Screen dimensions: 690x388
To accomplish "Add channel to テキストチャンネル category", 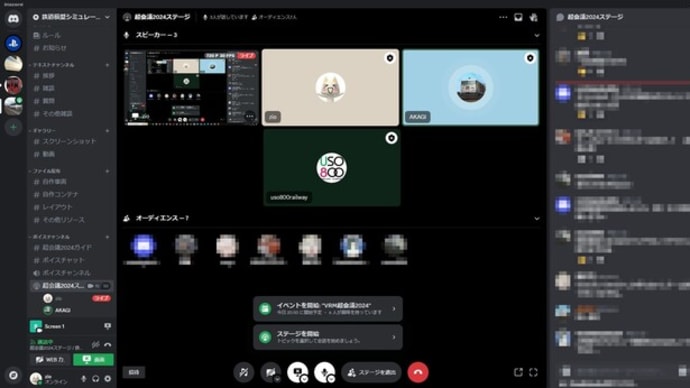I will tap(107, 65).
